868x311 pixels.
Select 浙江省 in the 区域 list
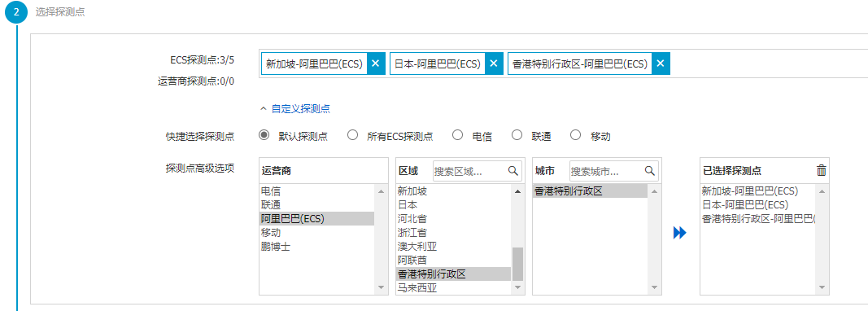coord(454,233)
